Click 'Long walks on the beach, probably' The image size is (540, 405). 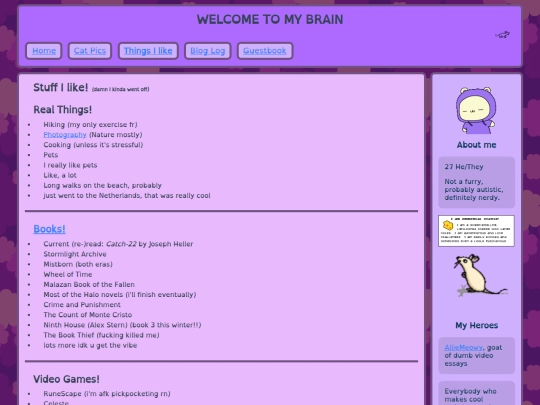click(102, 186)
